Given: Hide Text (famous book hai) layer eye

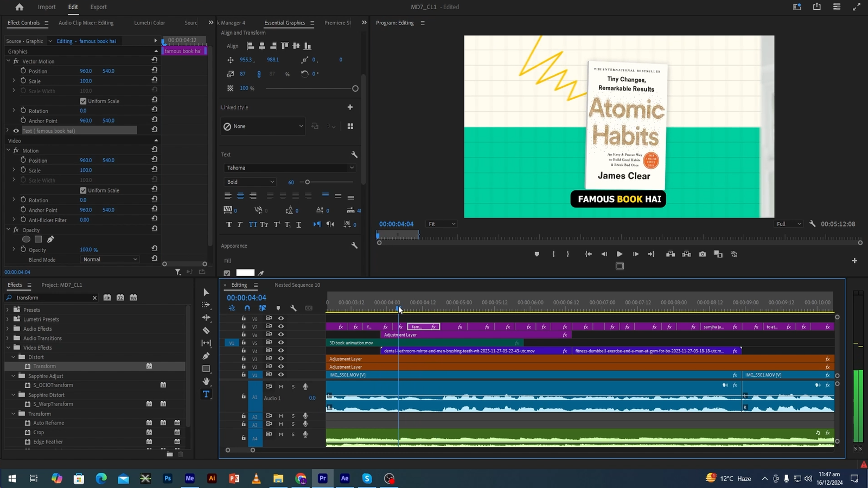Looking at the screenshot, I should click(x=16, y=131).
